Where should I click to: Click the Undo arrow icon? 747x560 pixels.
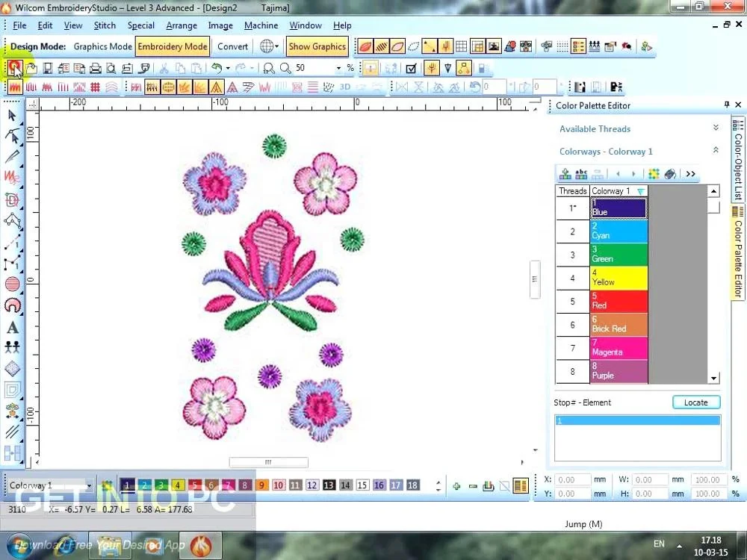pos(217,68)
